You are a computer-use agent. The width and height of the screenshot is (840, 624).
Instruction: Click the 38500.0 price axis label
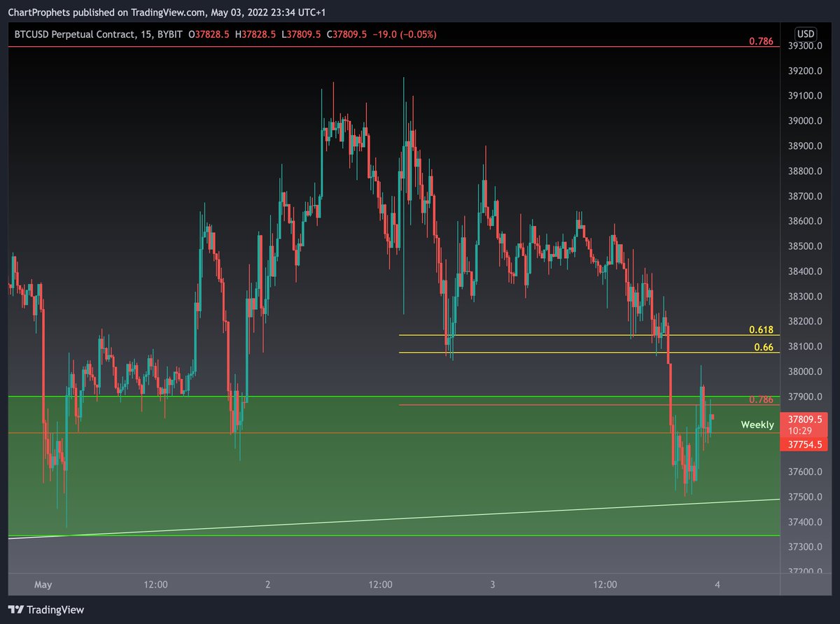tap(804, 247)
